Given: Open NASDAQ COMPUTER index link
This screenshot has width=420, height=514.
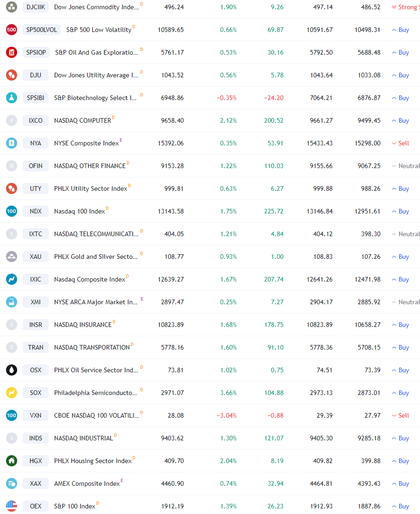Looking at the screenshot, I should pos(82,120).
